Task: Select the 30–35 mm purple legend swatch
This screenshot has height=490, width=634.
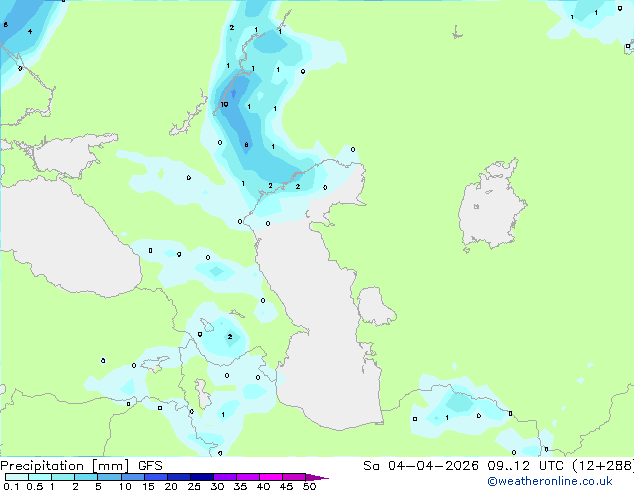Action: point(224,477)
